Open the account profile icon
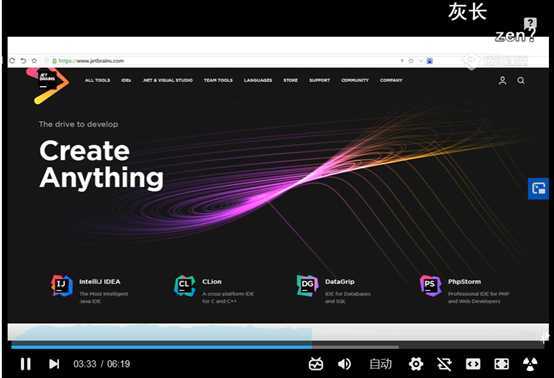Screen dimensions: 554x378 [x=502, y=81]
